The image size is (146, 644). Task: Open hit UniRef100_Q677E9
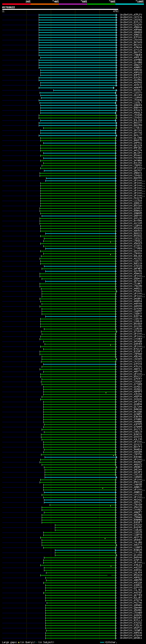click(131, 595)
